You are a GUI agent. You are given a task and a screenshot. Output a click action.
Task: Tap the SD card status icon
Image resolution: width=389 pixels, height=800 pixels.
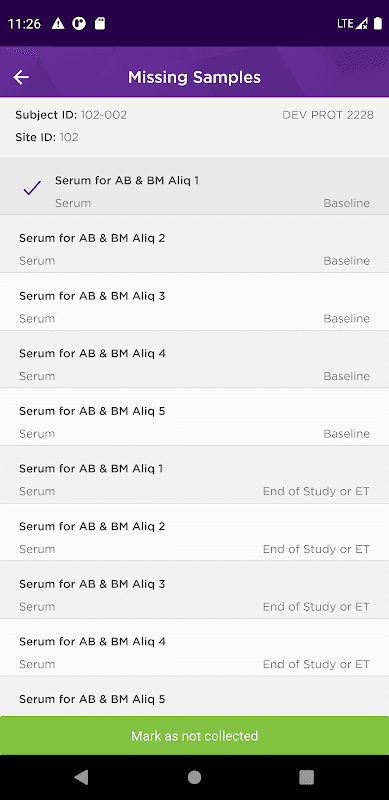(x=100, y=23)
